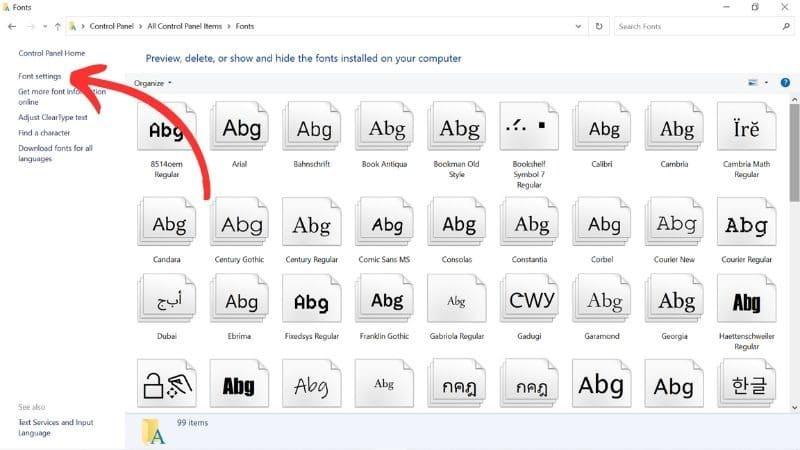Open the Corbel font family
Screen dimensions: 800x450
[x=602, y=222]
